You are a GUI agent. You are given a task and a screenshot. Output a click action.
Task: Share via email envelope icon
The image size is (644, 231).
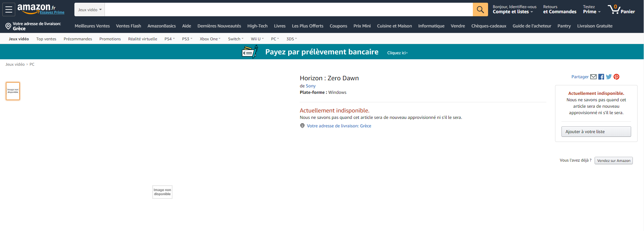point(594,77)
